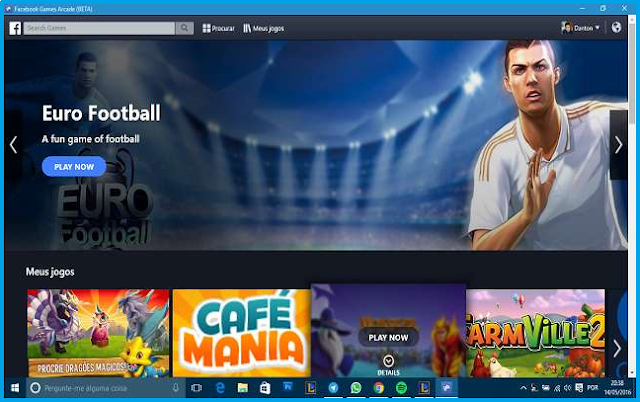Click the Euro Football banner title
Screen dimensions: 640x402
pos(101,113)
